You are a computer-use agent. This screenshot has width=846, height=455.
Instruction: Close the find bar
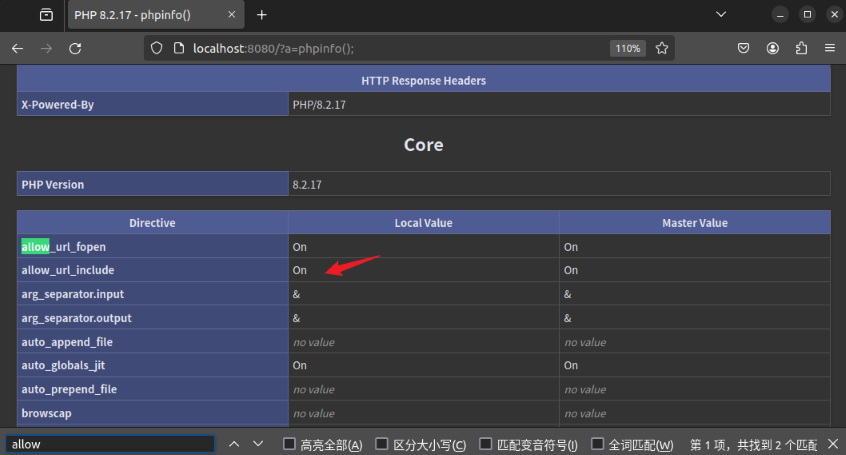(x=832, y=444)
